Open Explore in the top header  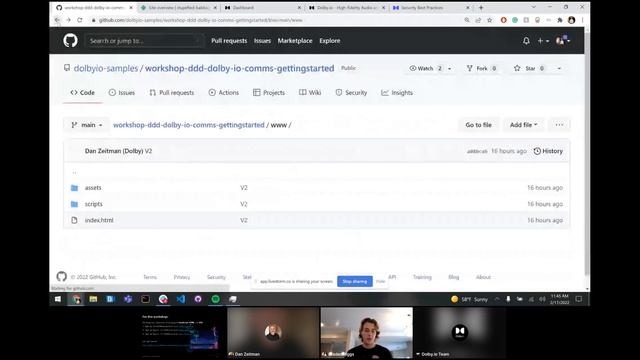click(x=329, y=41)
